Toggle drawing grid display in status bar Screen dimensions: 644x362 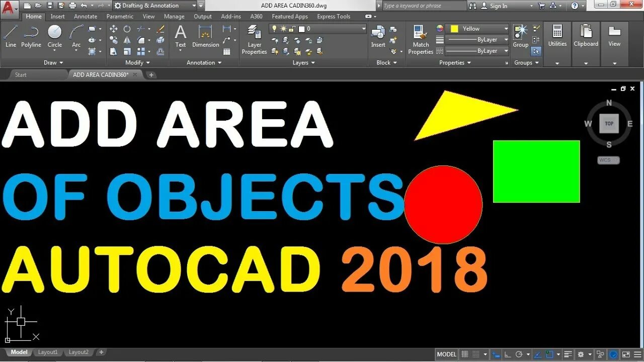465,354
